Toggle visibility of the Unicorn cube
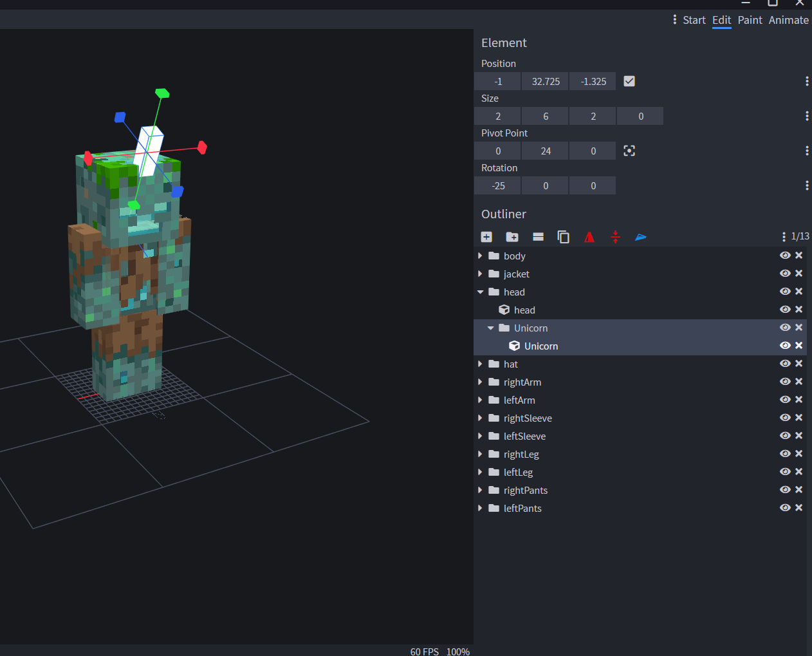812x656 pixels. point(785,346)
